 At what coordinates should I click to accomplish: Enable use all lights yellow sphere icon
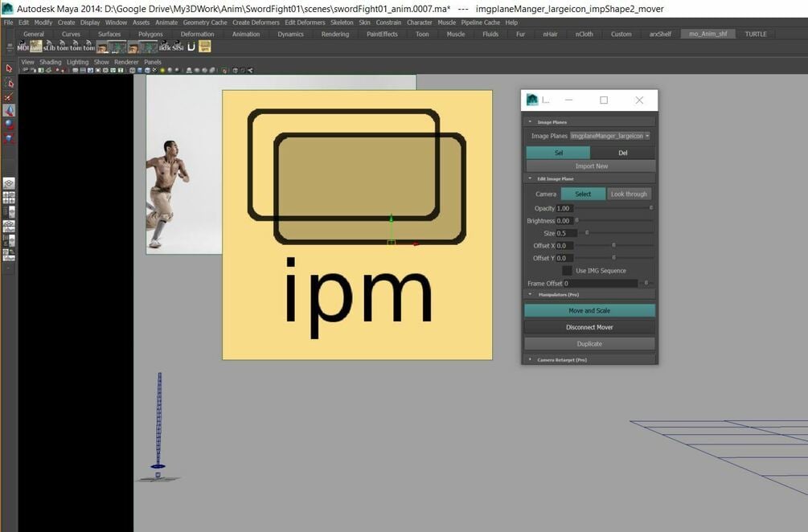tap(162, 70)
